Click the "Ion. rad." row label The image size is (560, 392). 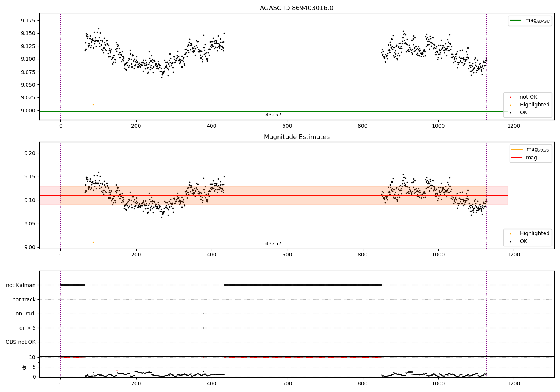point(25,314)
